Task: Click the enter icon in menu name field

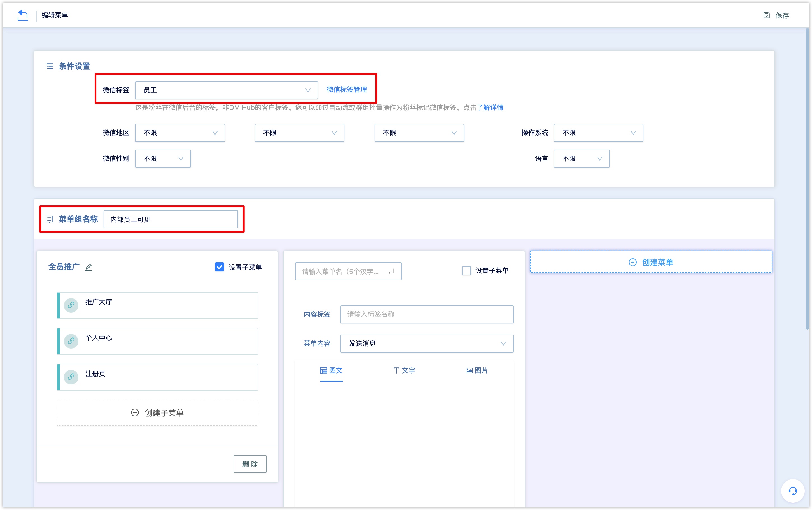Action: [x=391, y=272]
